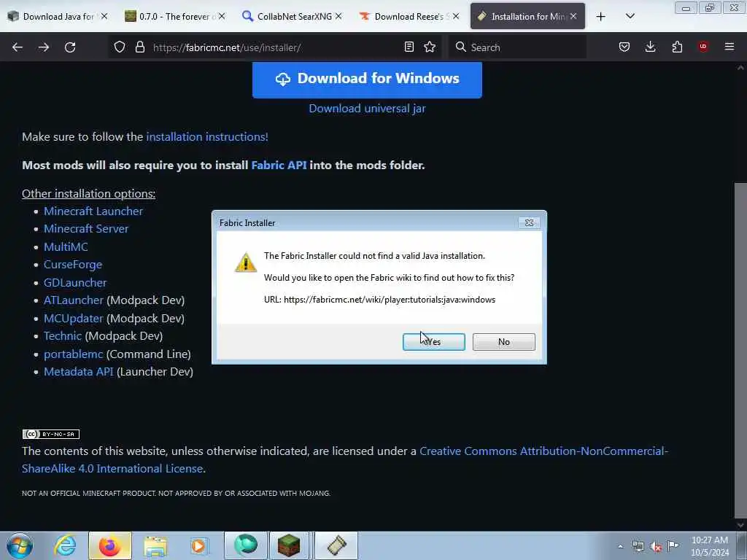The width and height of the screenshot is (747, 560).
Task: Open the extensions puzzle icon
Action: pyautogui.click(x=677, y=47)
